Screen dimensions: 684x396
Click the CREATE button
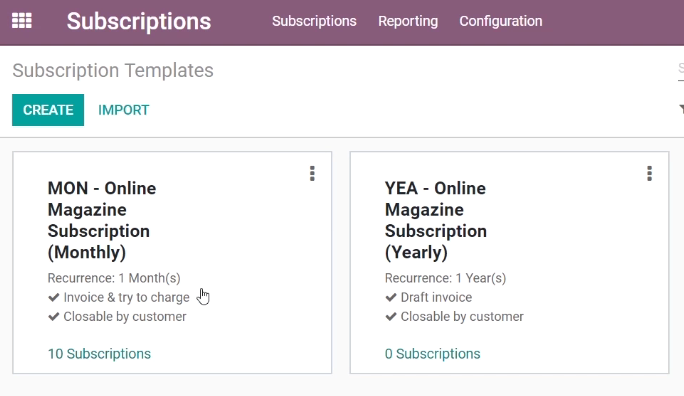(x=48, y=110)
